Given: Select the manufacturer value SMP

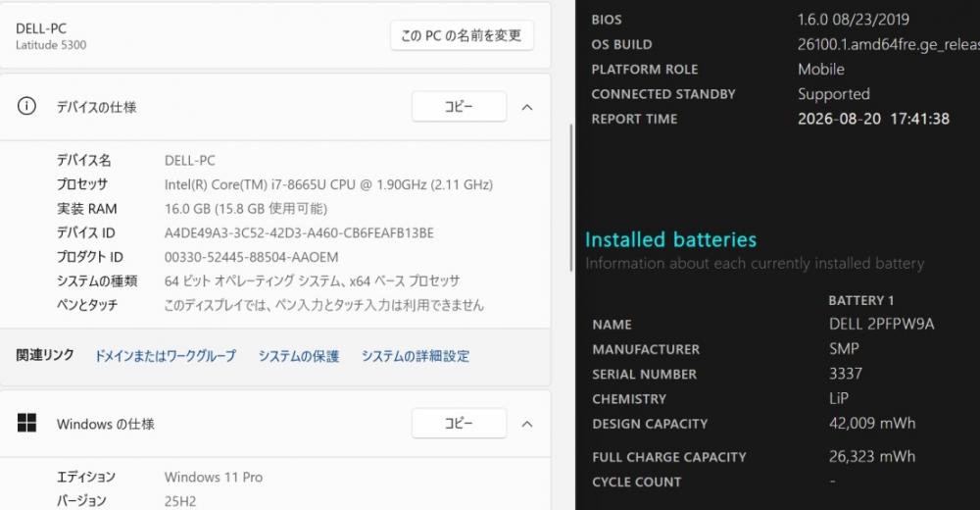Looking at the screenshot, I should (844, 348).
